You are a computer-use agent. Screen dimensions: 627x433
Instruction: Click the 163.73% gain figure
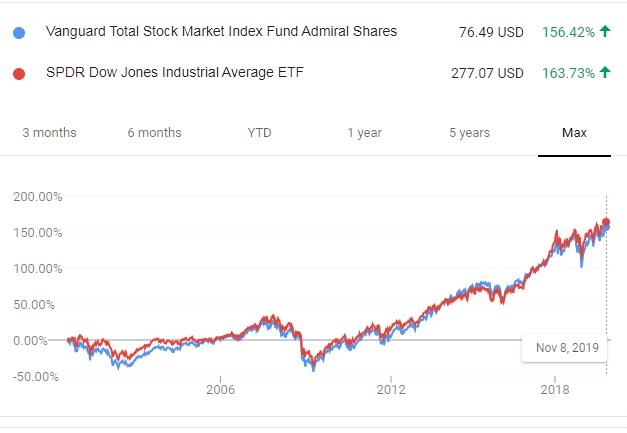pos(568,73)
